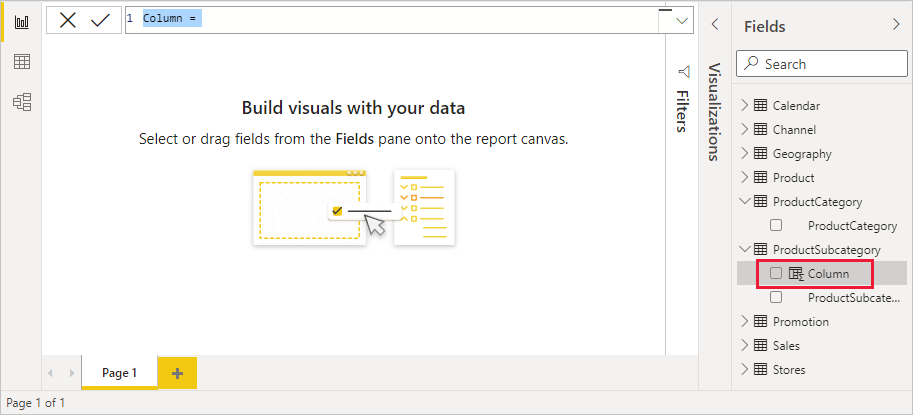Screen dimensions: 913x415
Task: Commit the formula with the checkmark icon
Action: click(100, 20)
